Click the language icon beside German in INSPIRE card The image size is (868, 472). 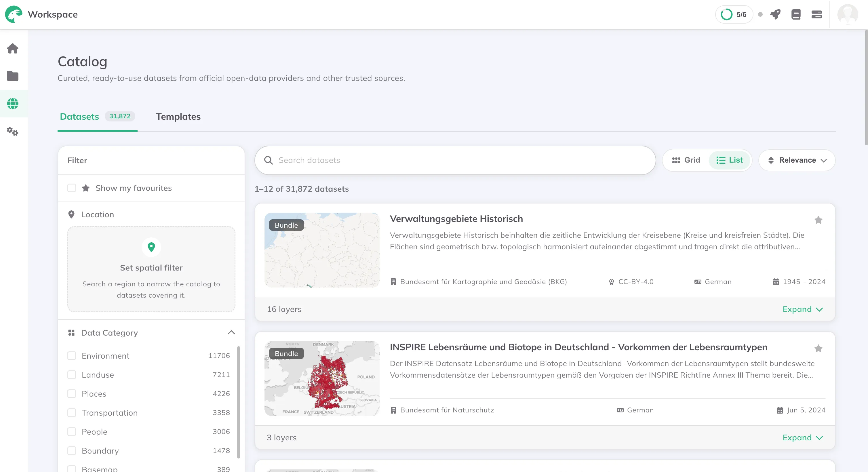tap(620, 410)
